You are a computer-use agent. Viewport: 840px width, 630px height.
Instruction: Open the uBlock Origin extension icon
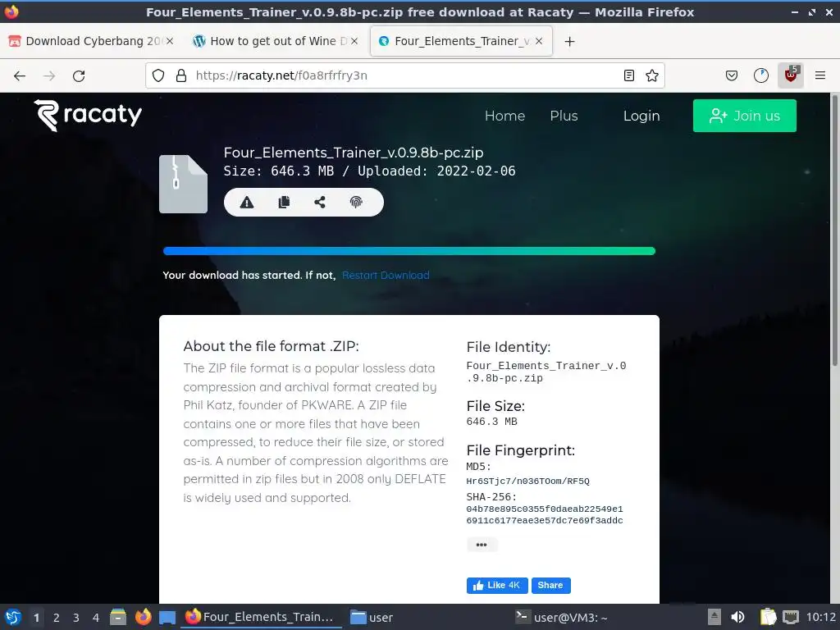tap(791, 75)
